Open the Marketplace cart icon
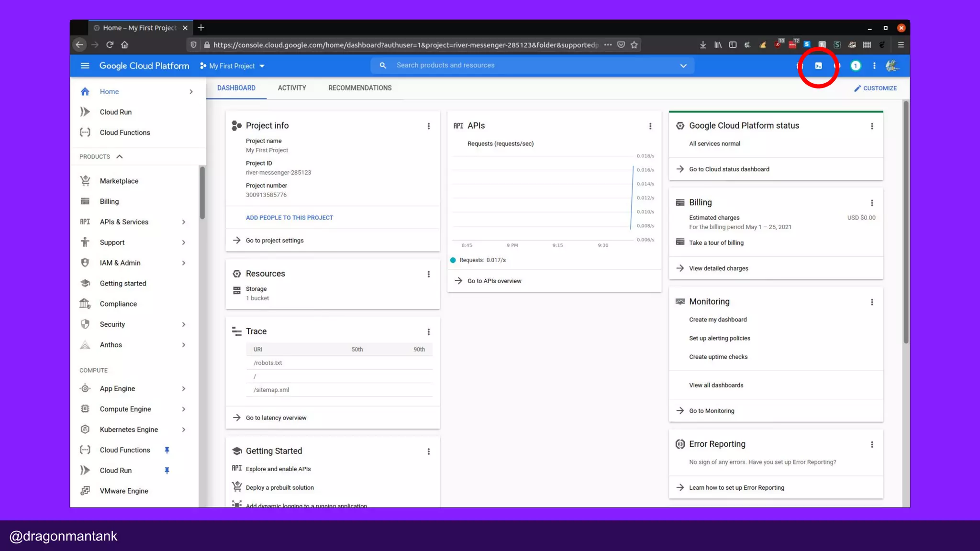 (85, 181)
